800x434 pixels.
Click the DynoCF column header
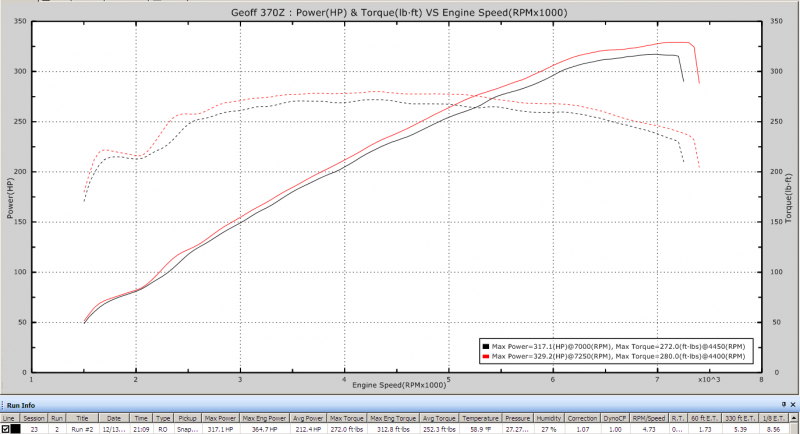click(x=614, y=418)
